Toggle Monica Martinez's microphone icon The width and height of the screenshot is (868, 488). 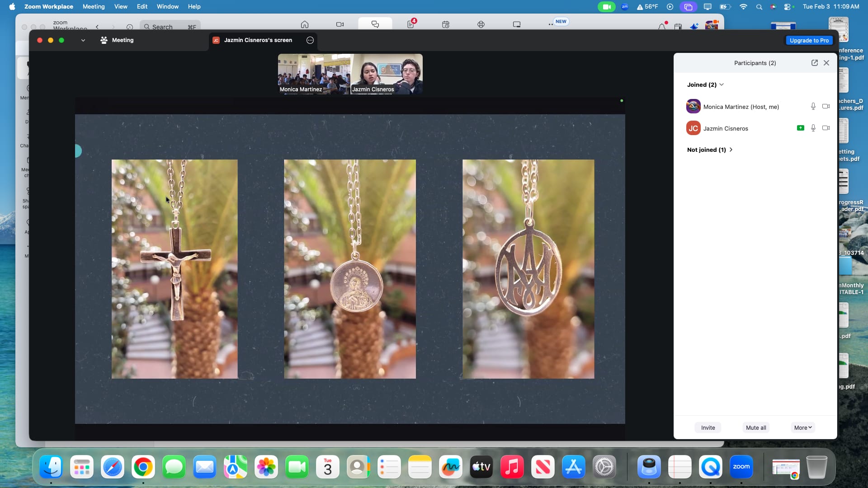coord(813,106)
